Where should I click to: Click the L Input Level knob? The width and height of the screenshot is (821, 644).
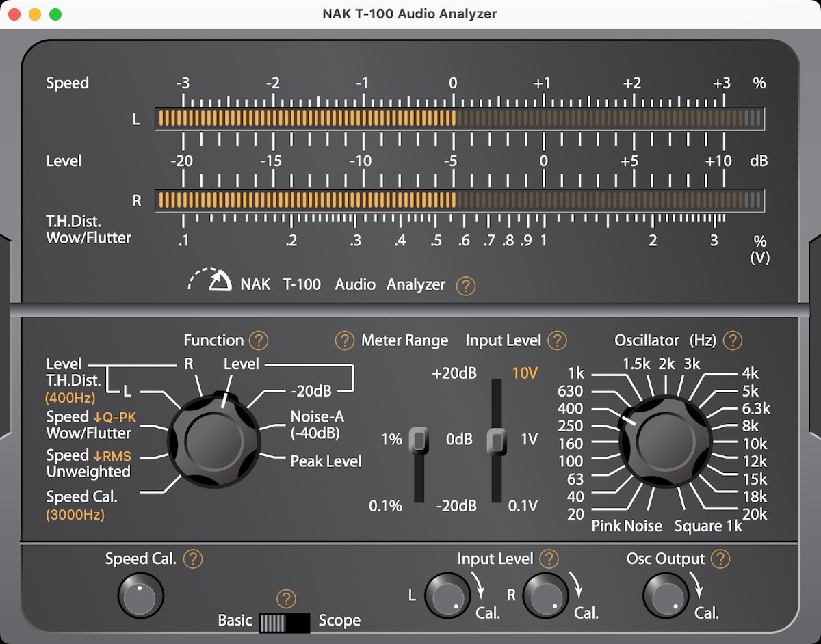pos(447,595)
